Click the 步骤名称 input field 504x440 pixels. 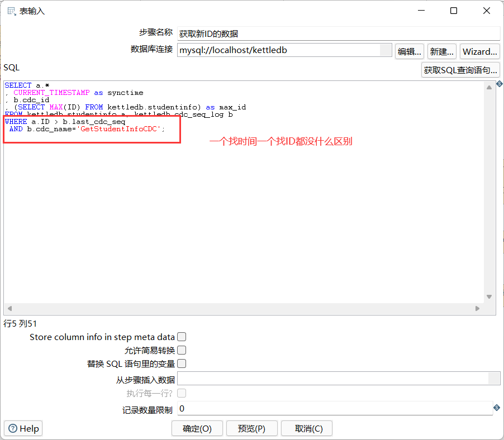[339, 34]
